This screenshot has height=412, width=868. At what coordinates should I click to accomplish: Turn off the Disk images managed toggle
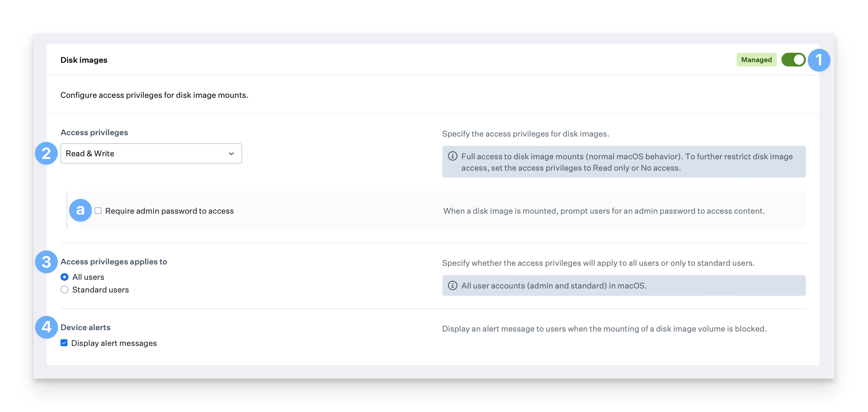(793, 60)
